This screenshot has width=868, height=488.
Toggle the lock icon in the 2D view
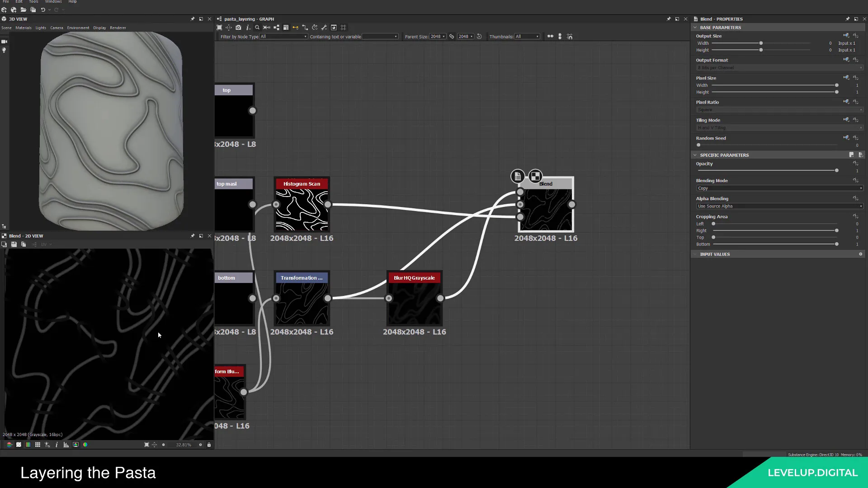(209, 445)
